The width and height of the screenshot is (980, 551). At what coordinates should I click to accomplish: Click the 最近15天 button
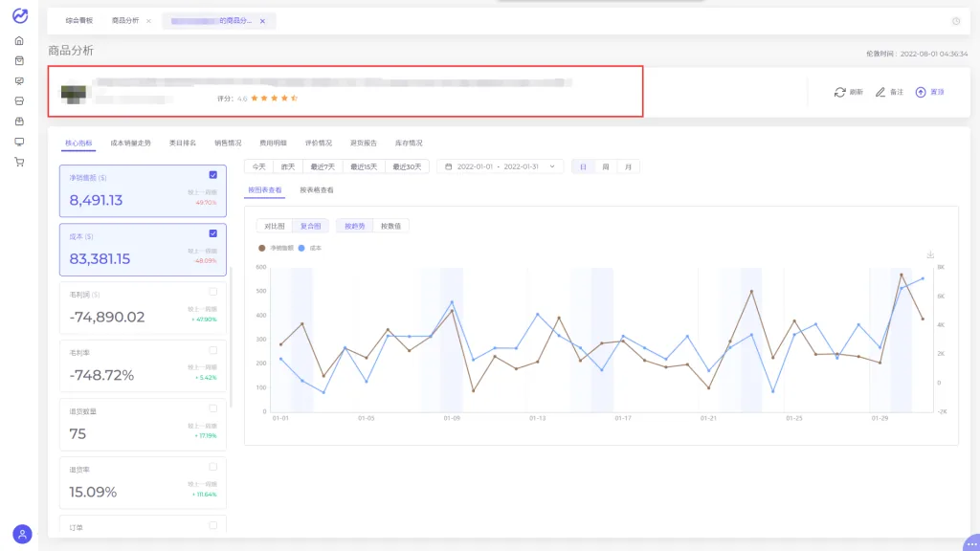364,166
